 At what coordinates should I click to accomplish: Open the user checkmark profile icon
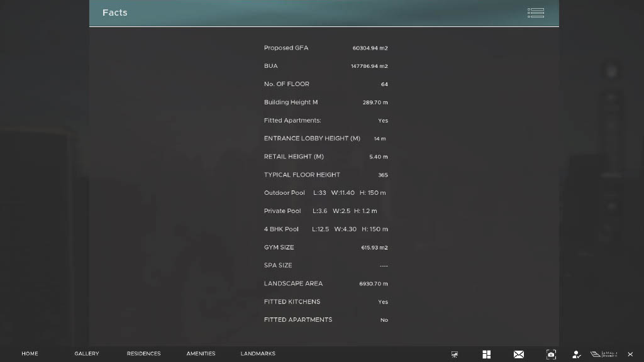coord(576,354)
